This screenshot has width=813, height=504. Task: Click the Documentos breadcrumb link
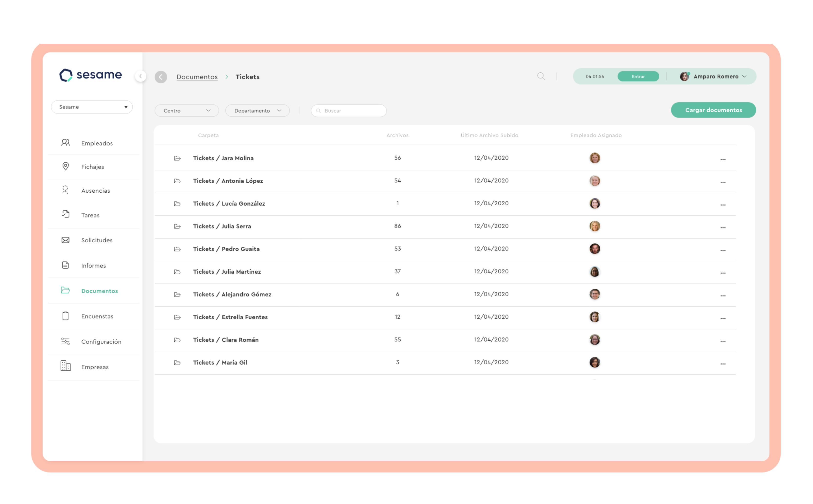point(197,77)
